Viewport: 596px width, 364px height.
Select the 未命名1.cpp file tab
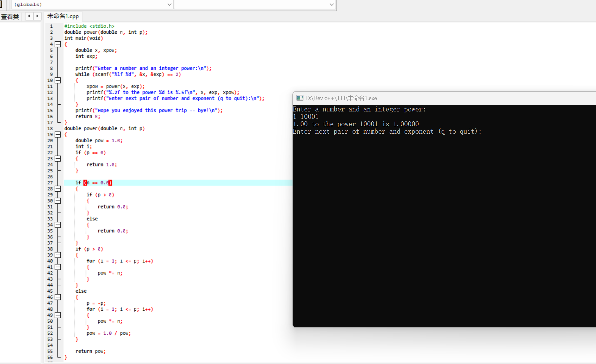pyautogui.click(x=63, y=16)
